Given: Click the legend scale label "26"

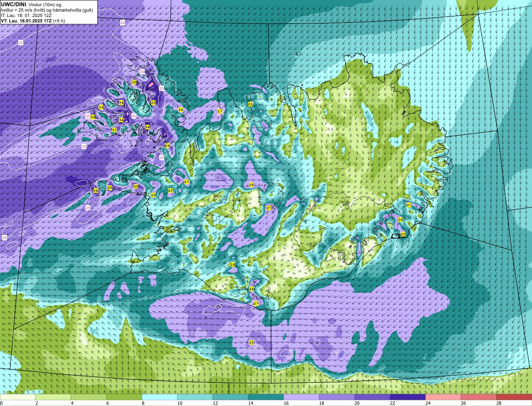Looking at the screenshot, I should (463, 403).
